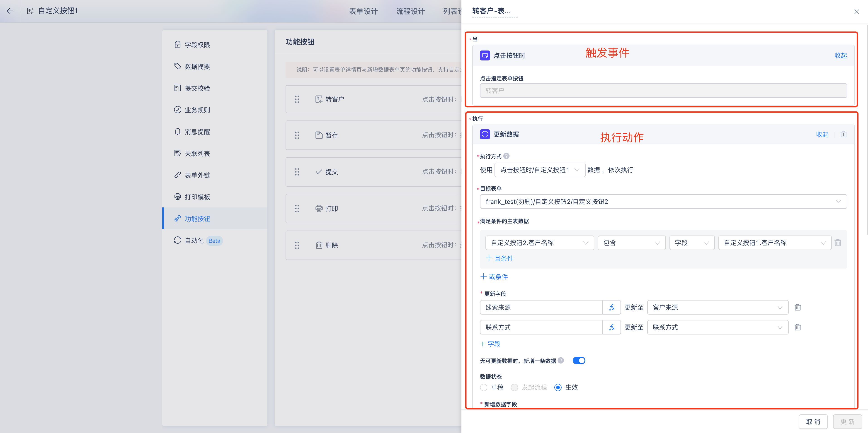The image size is (868, 433).
Task: Select the 草稿 radio option
Action: (484, 387)
